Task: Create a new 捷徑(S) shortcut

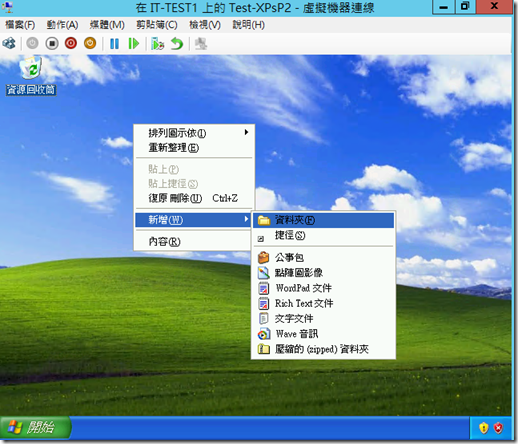Action: (x=323, y=235)
